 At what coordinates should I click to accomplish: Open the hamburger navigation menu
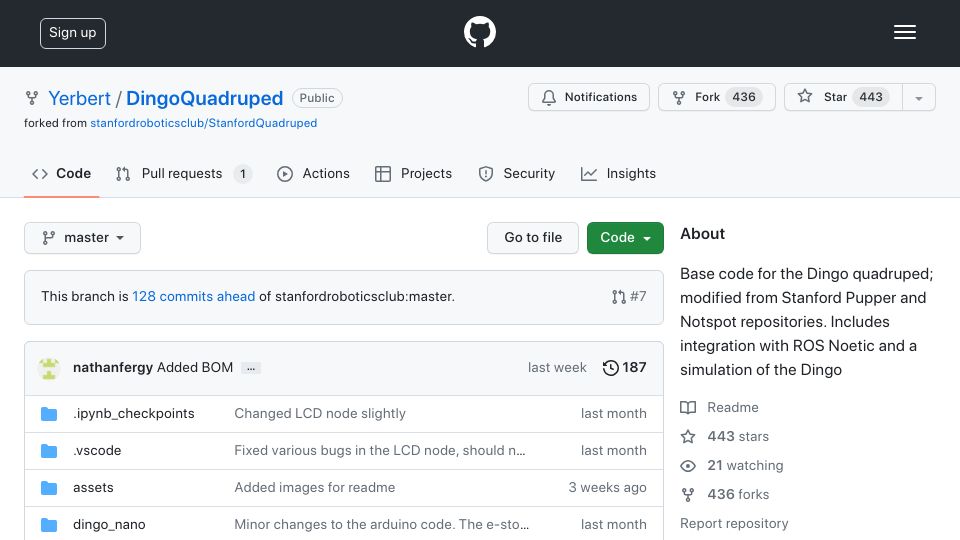coord(904,32)
